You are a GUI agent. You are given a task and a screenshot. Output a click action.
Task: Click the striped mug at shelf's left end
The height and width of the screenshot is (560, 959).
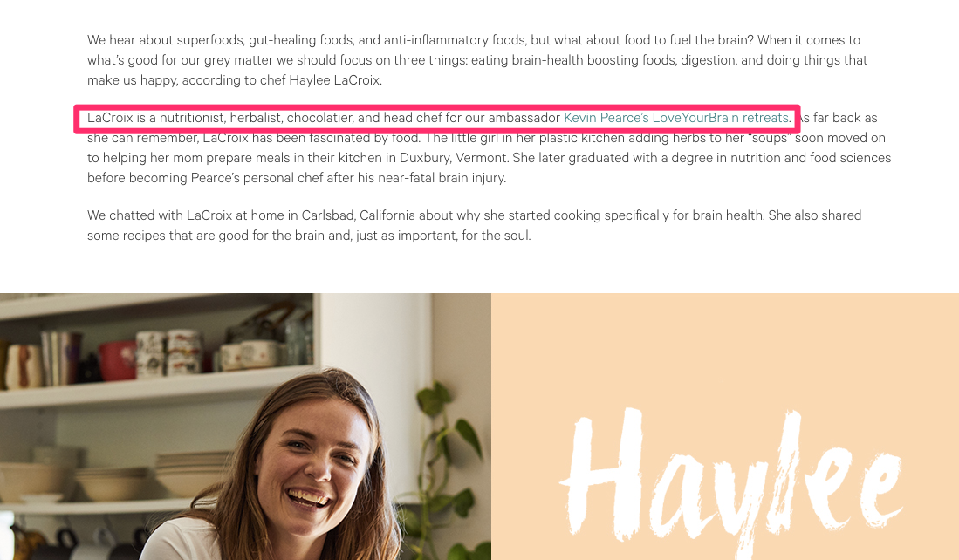point(24,365)
